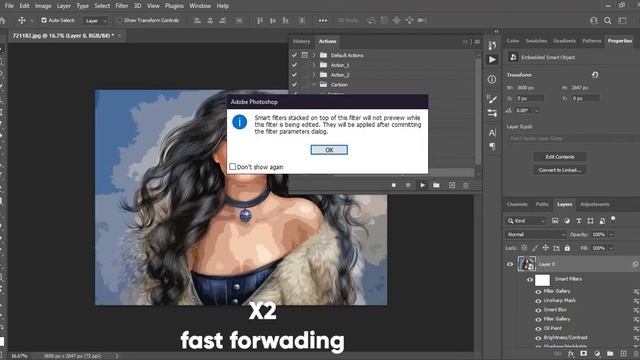Screen dimensions: 640x360
Task: Hide Layer 0 using the eye icon
Action: [510, 264]
